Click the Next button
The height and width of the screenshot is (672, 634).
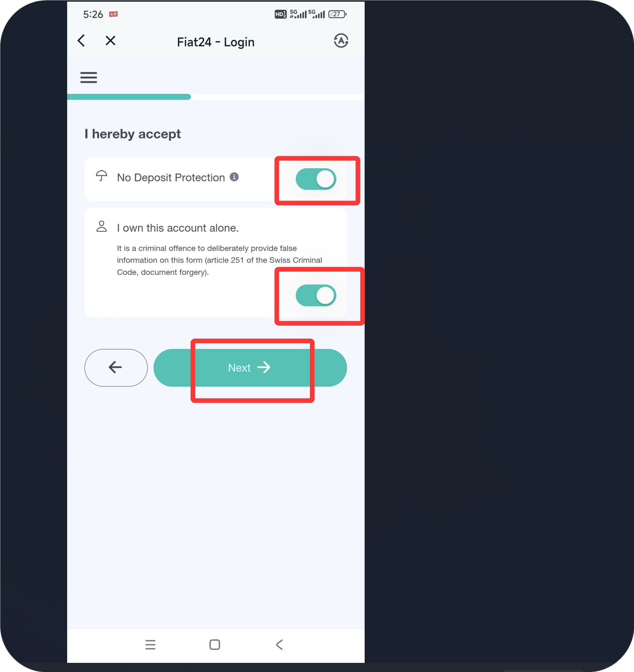[250, 368]
